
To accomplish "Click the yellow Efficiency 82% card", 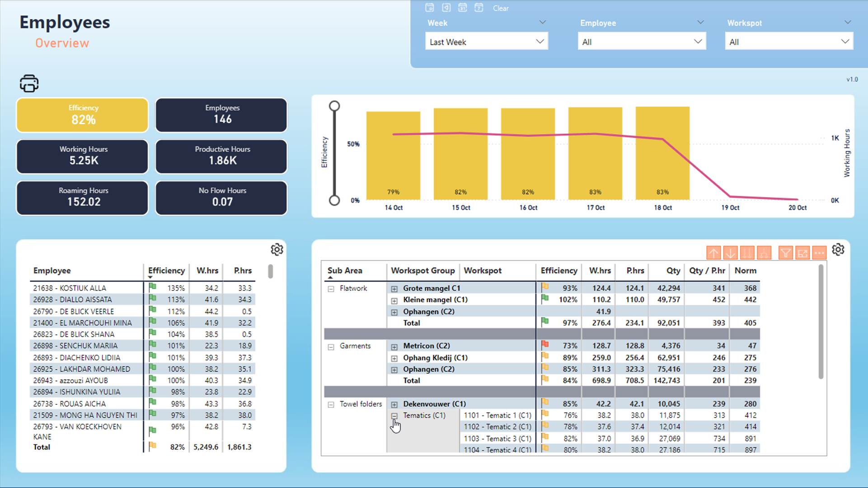I will point(83,115).
